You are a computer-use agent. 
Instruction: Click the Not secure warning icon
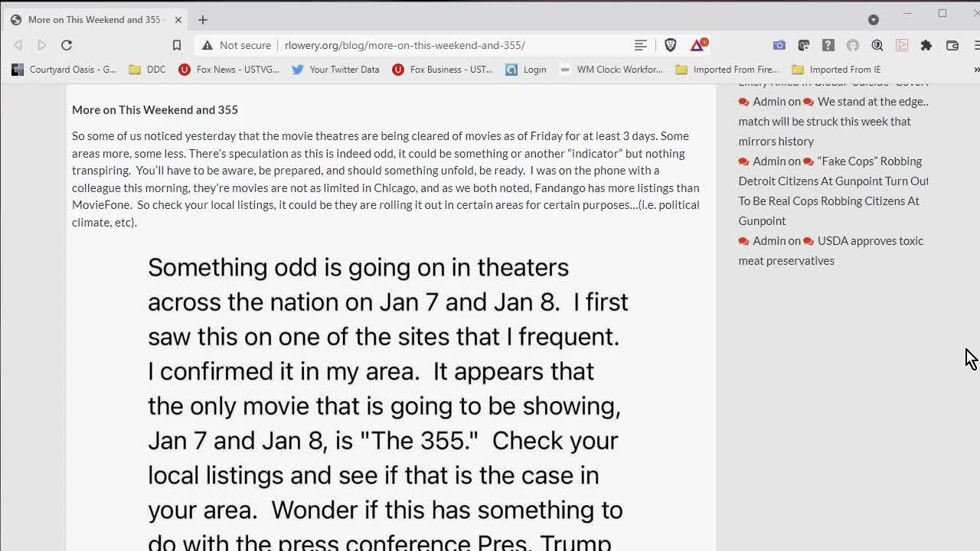click(207, 45)
